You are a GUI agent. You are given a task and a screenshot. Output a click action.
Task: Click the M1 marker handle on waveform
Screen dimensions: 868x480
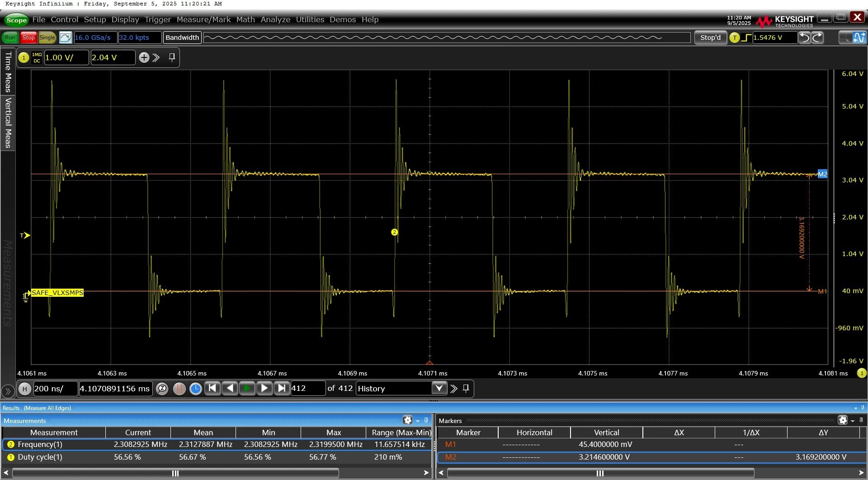pyautogui.click(x=822, y=291)
